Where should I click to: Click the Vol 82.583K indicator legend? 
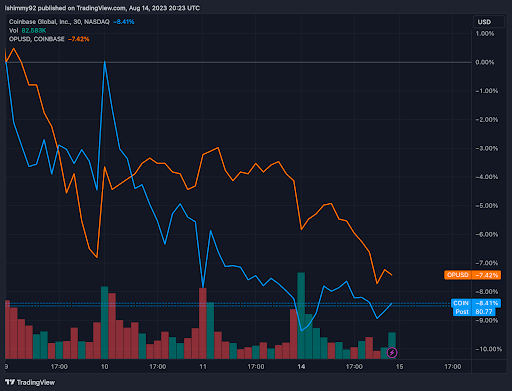[x=27, y=30]
